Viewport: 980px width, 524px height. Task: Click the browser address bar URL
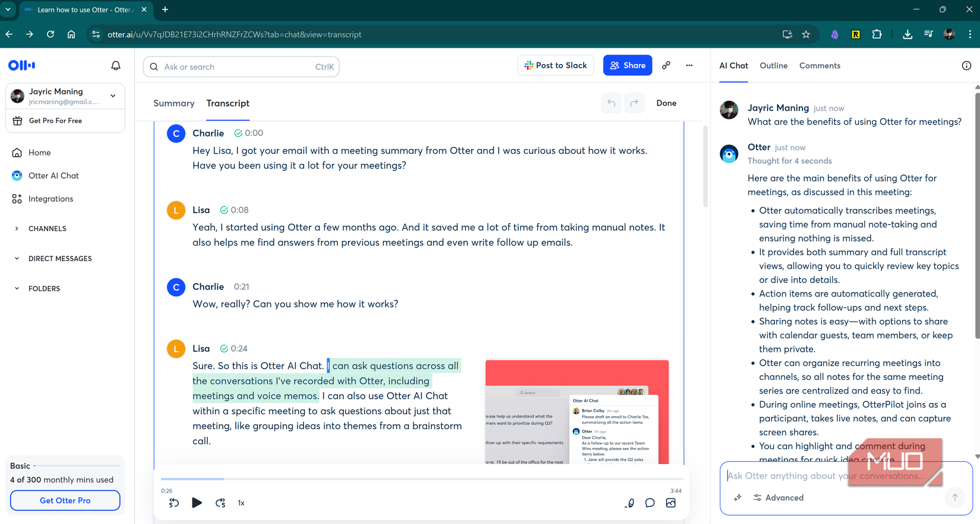tap(234, 34)
